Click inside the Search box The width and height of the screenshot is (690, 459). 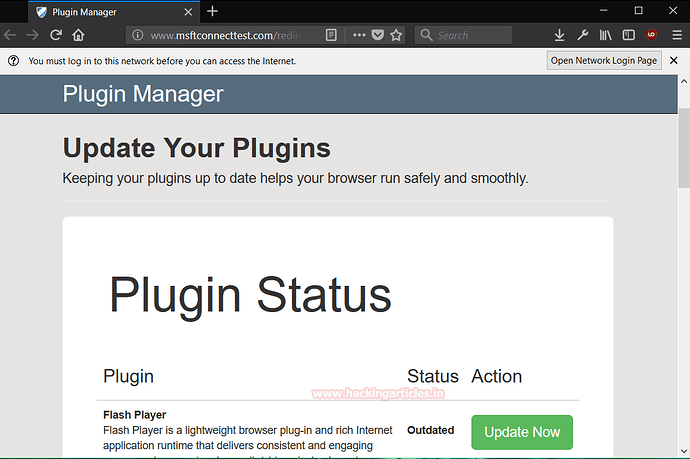472,35
